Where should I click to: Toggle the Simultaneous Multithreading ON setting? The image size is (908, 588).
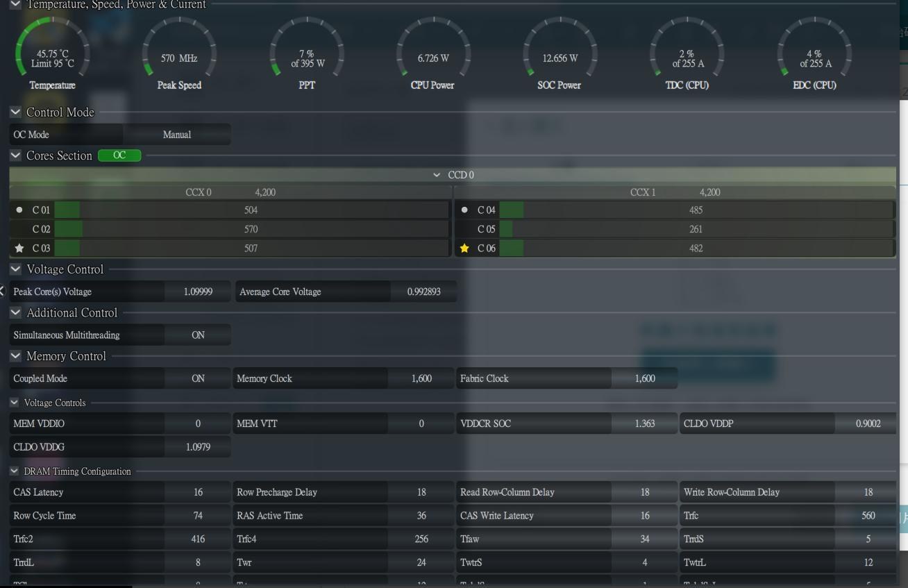pyautogui.click(x=198, y=335)
